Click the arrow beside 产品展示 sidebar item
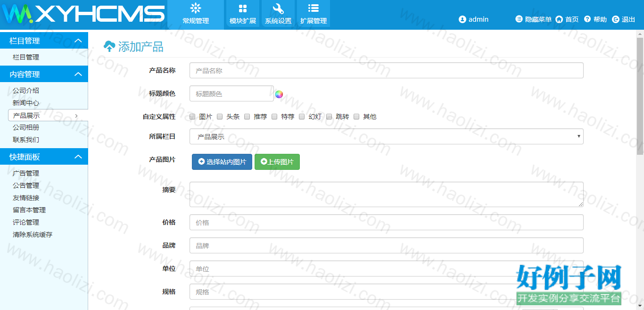 coord(76,116)
